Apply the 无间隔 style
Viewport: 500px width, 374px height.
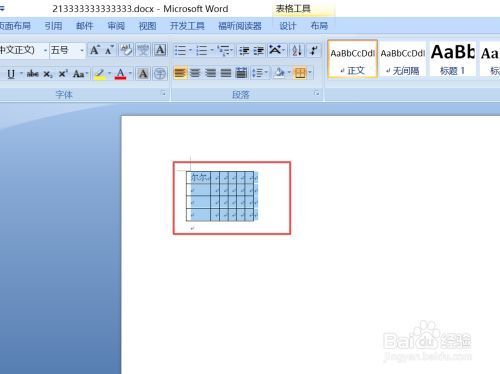click(403, 59)
